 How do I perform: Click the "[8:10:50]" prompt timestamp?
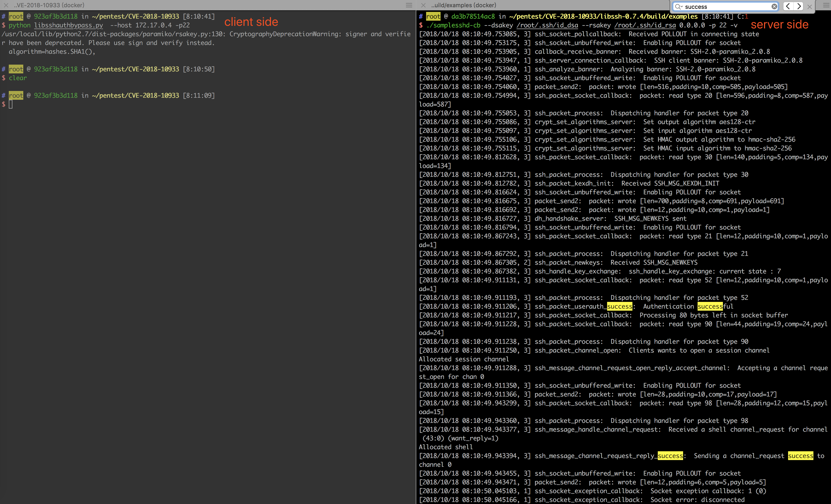(199, 69)
